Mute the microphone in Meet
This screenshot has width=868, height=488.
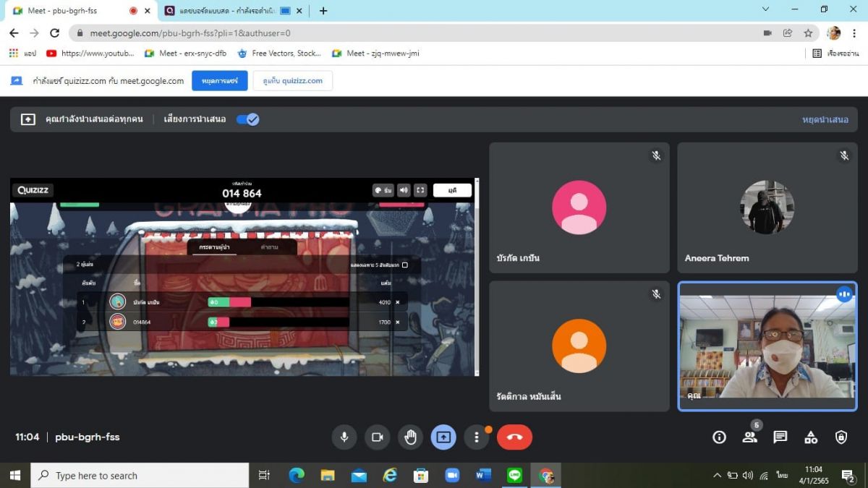click(x=344, y=437)
